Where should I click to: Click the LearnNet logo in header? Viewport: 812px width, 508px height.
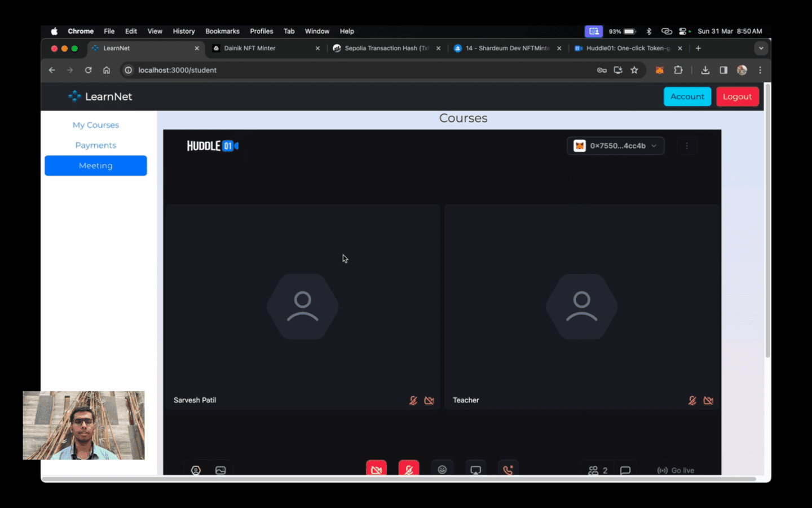coord(100,97)
